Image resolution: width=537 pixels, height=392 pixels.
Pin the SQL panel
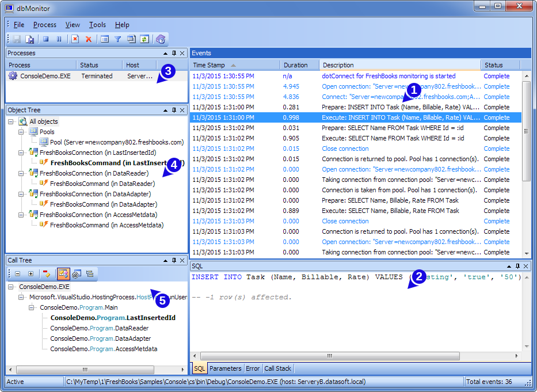point(517,267)
